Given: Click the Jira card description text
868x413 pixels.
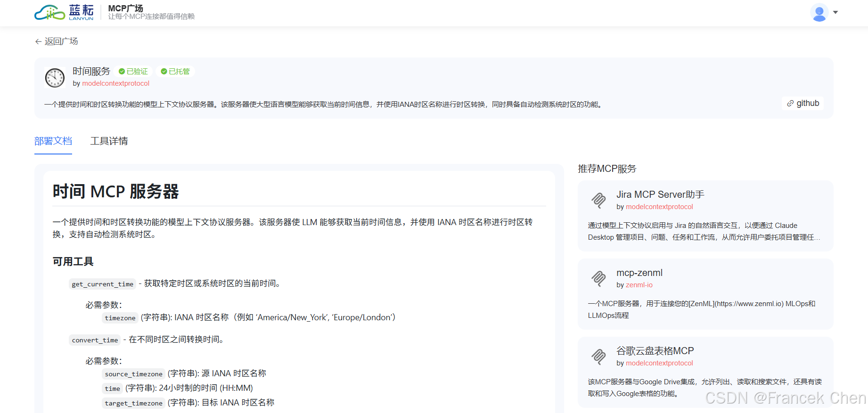Looking at the screenshot, I should click(704, 231).
